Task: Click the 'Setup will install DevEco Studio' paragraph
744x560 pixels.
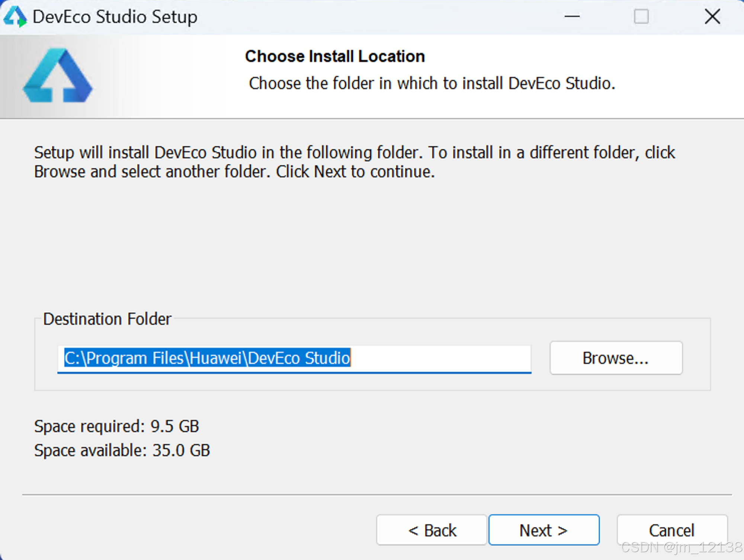Action: pyautogui.click(x=355, y=162)
